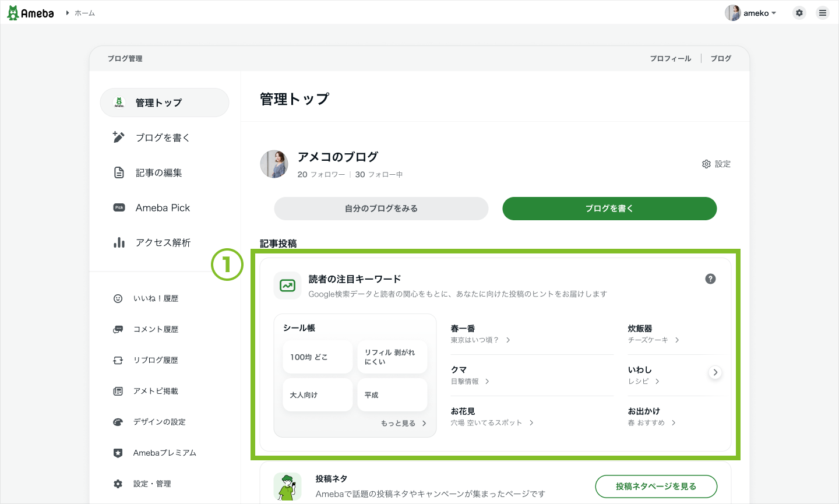The height and width of the screenshot is (504, 839).
Task: Open the hamburger menu top right
Action: tap(823, 12)
